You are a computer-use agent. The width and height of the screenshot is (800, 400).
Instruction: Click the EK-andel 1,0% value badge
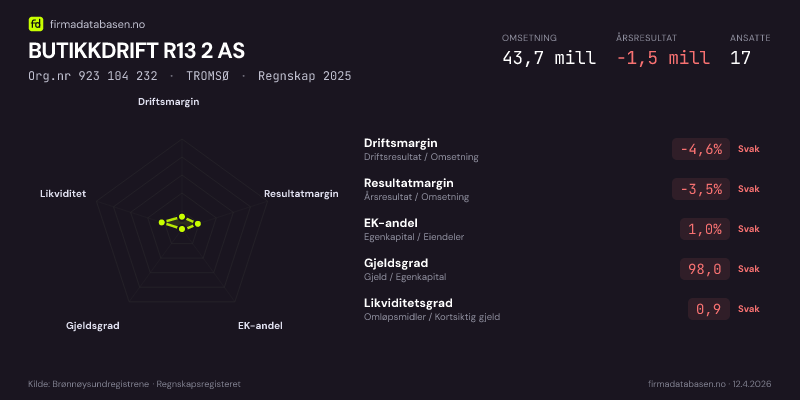point(705,229)
